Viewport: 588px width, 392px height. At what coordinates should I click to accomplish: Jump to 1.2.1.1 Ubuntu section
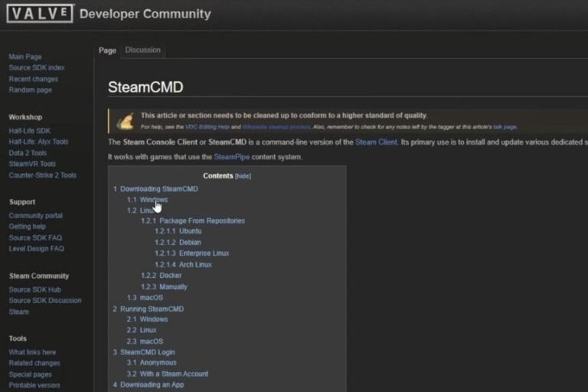(x=178, y=230)
